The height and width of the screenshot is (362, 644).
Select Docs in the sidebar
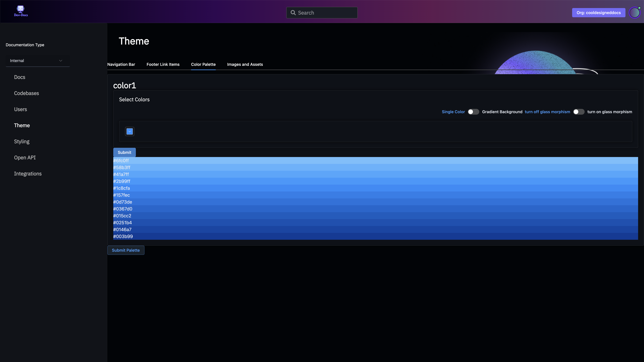pyautogui.click(x=20, y=77)
